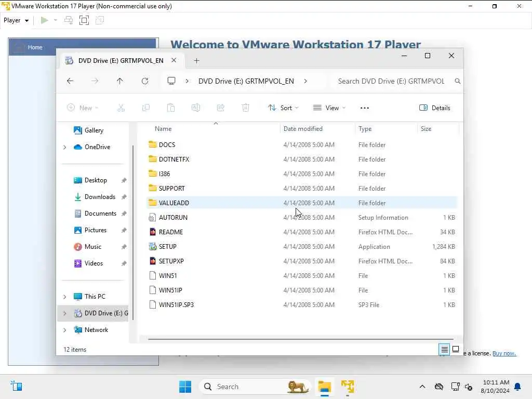Open Widgets icon on taskbar

[16, 386]
